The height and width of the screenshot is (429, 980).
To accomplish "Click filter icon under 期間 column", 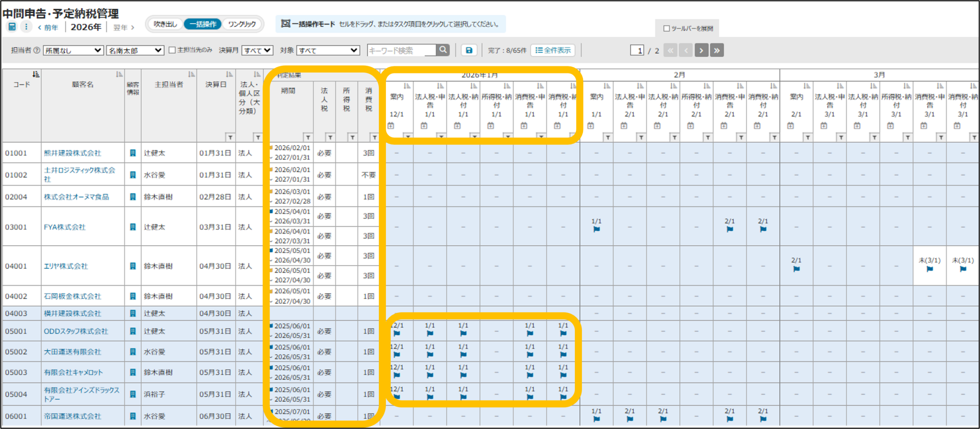I will [x=308, y=137].
